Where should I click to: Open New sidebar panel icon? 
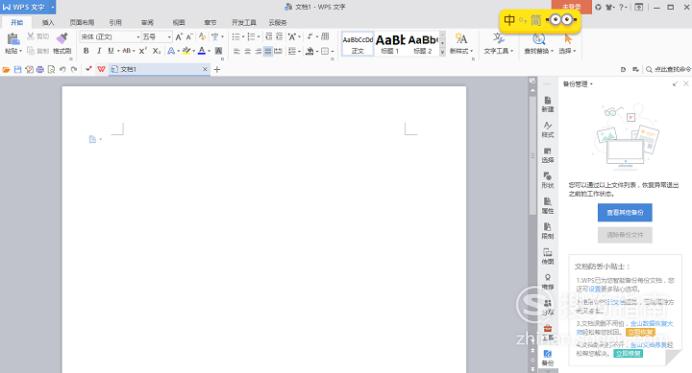pos(548,104)
